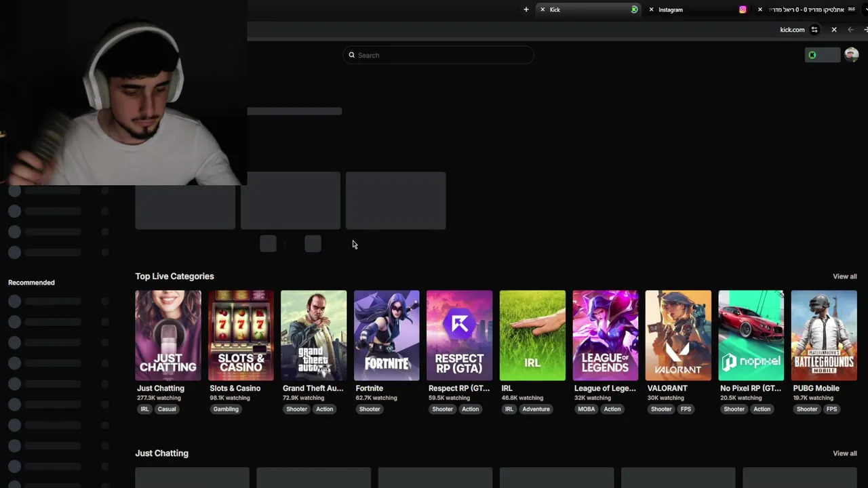Image resolution: width=868 pixels, height=488 pixels.
Task: Open the VALORANT category thumbnail
Action: pyautogui.click(x=678, y=335)
